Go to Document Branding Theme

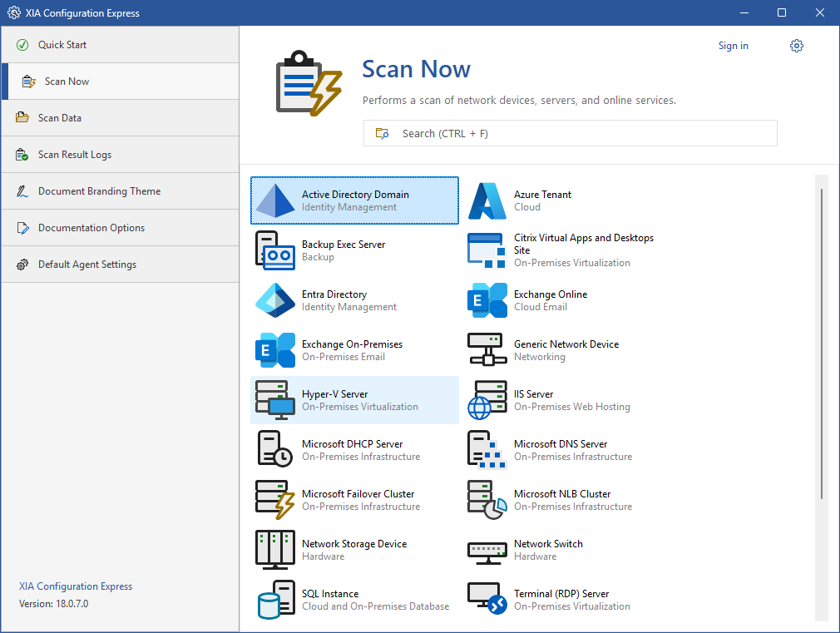click(99, 191)
